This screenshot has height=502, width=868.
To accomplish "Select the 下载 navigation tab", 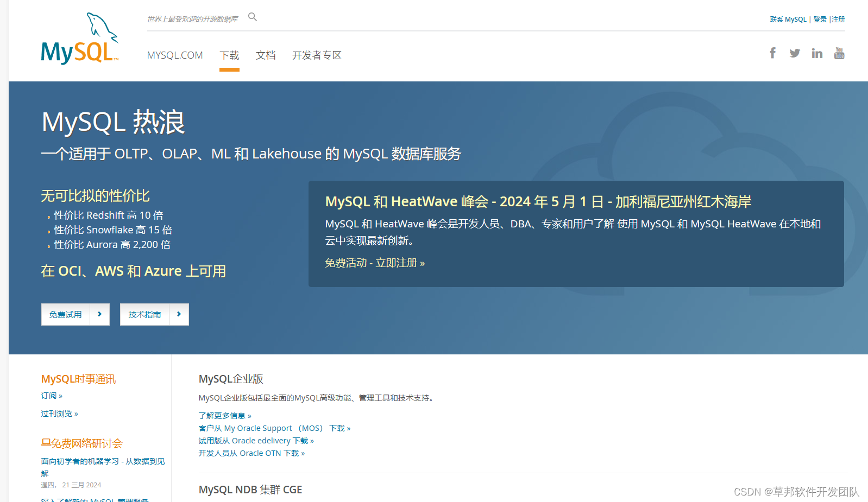I will tap(229, 55).
